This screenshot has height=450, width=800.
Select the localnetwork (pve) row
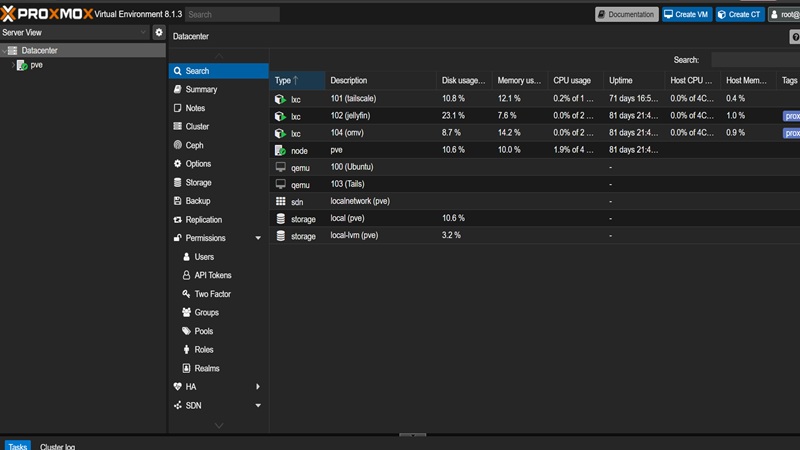coord(535,201)
